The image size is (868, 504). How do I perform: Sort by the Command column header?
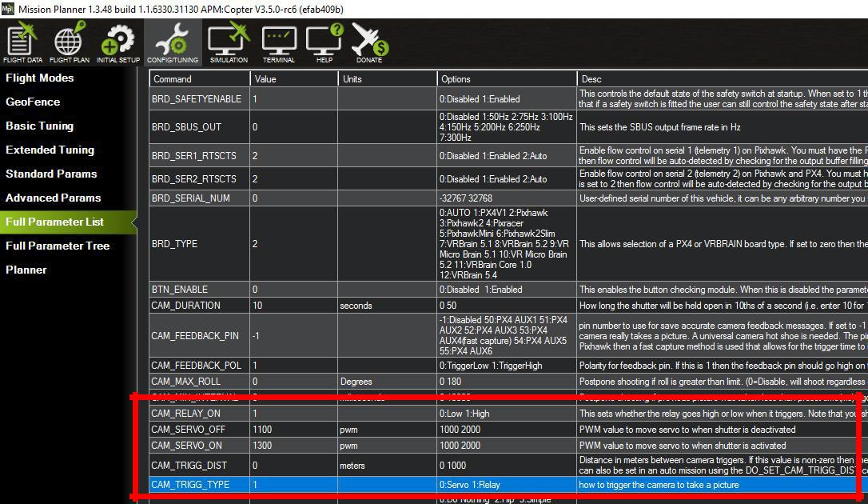tap(199, 79)
